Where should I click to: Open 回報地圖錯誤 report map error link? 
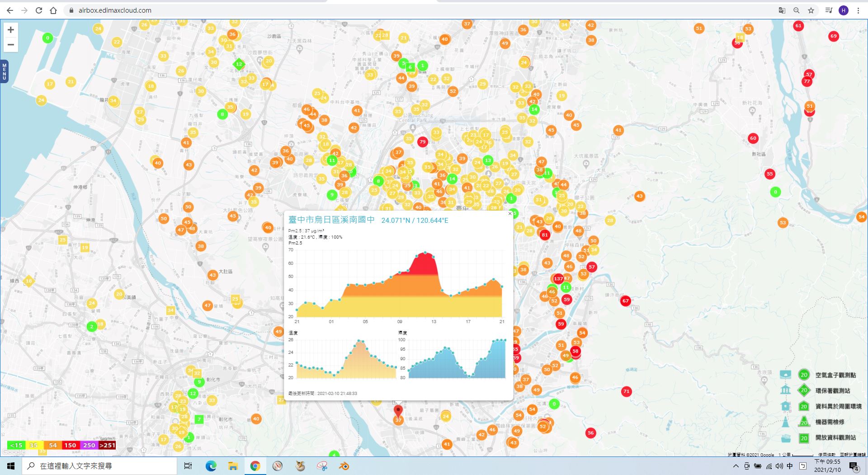click(x=853, y=455)
